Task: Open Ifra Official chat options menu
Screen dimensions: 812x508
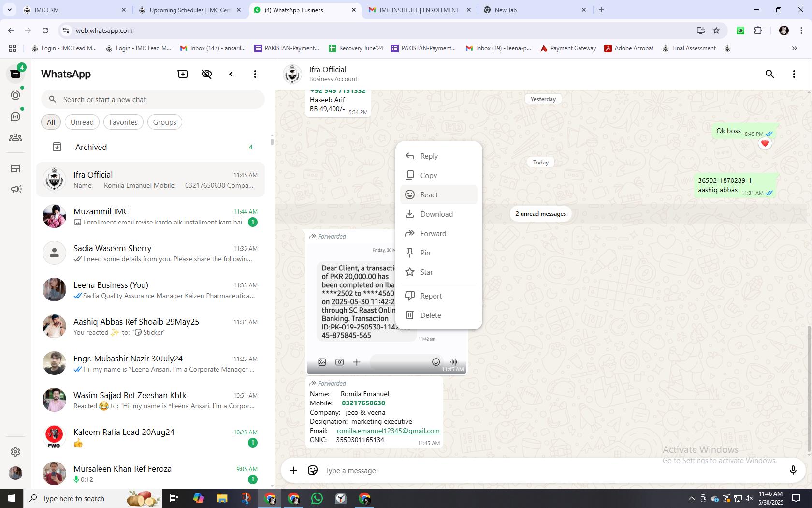Action: pyautogui.click(x=794, y=74)
